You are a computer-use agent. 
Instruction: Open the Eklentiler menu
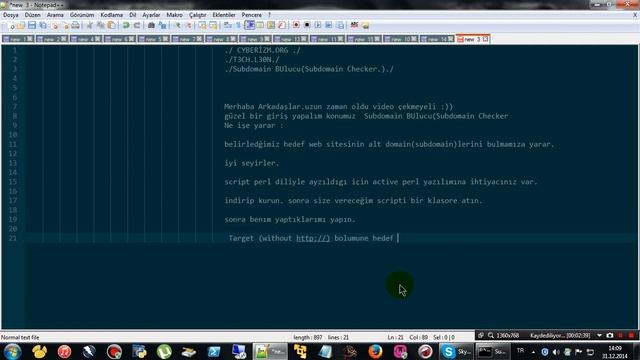[224, 15]
